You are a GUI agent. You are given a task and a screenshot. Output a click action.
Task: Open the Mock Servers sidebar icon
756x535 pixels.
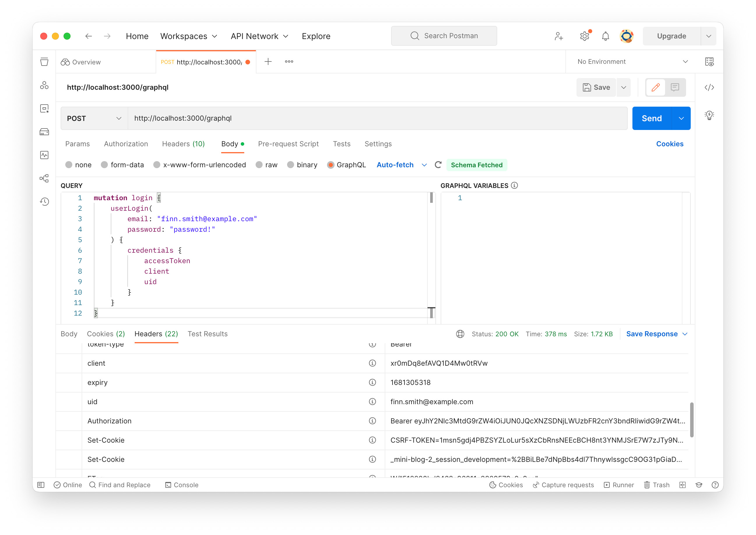click(44, 132)
